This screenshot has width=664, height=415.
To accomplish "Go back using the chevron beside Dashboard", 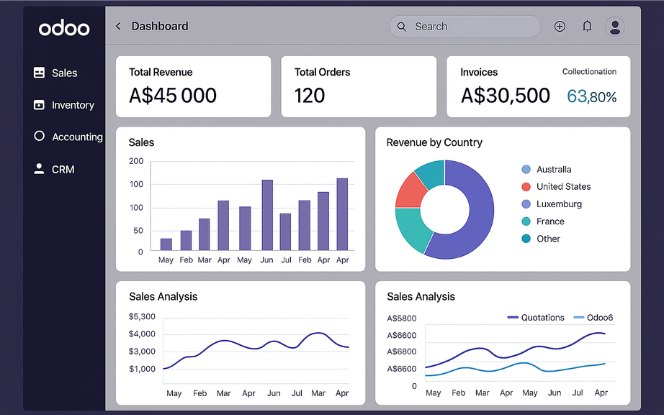I will (x=118, y=27).
